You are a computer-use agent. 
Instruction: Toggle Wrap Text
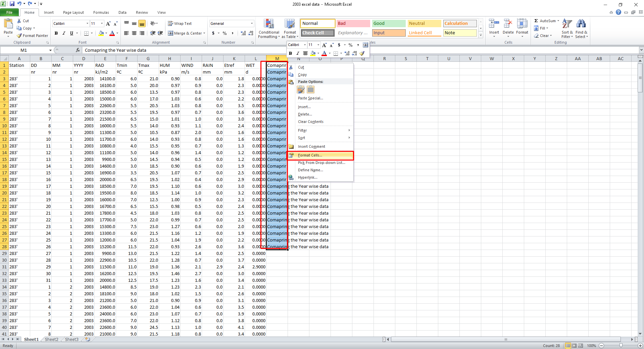180,24
